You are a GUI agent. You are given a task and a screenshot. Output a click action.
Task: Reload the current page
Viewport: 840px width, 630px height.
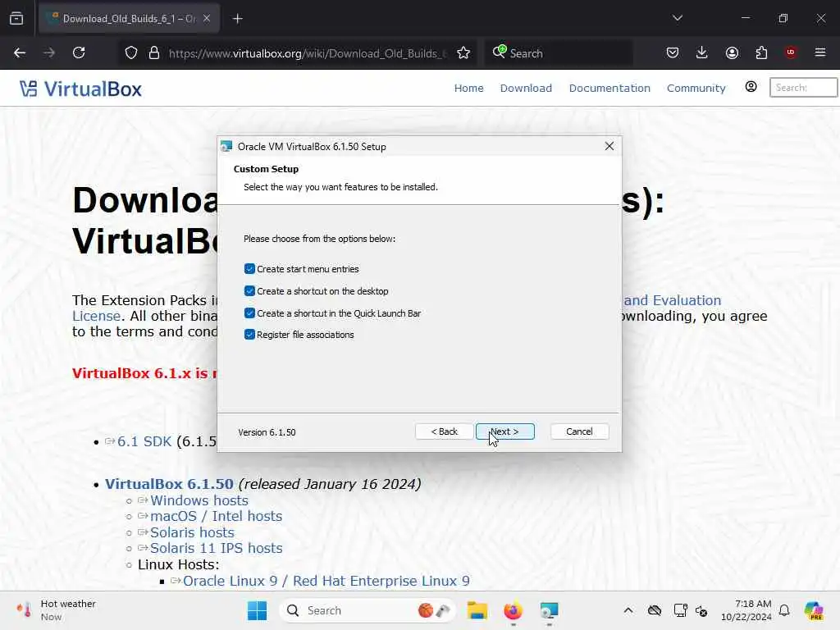79,52
